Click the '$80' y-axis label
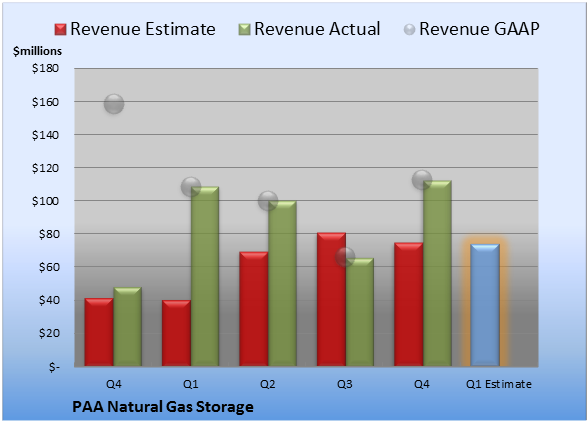This screenshot has height=422, width=588. click(49, 234)
